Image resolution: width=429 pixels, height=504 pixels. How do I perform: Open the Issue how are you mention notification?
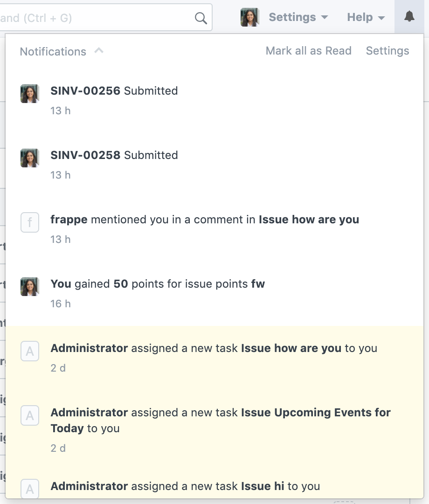tap(205, 220)
